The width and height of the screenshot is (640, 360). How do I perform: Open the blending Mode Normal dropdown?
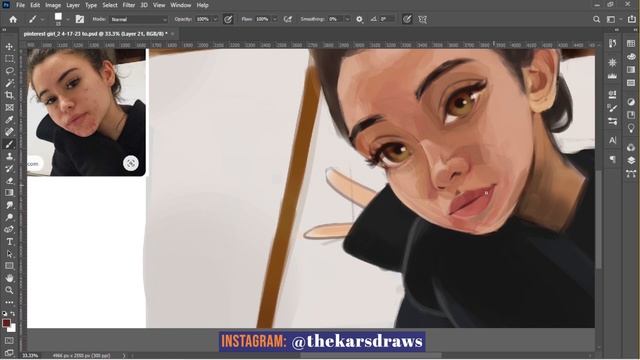[139, 19]
